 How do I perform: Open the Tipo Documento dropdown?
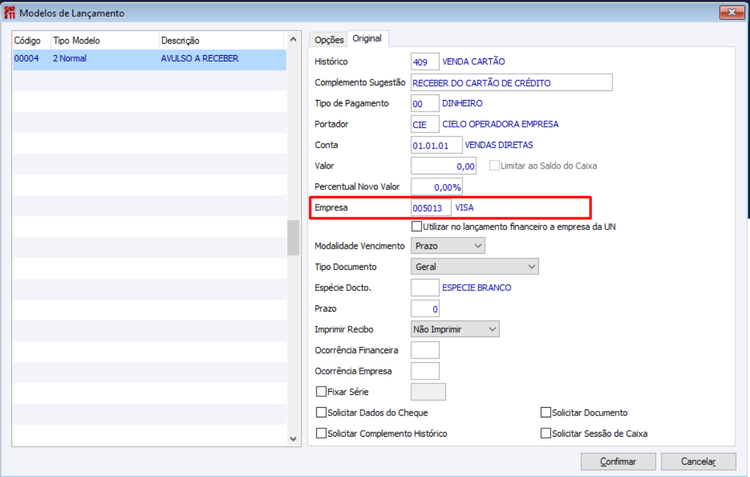pyautogui.click(x=474, y=266)
